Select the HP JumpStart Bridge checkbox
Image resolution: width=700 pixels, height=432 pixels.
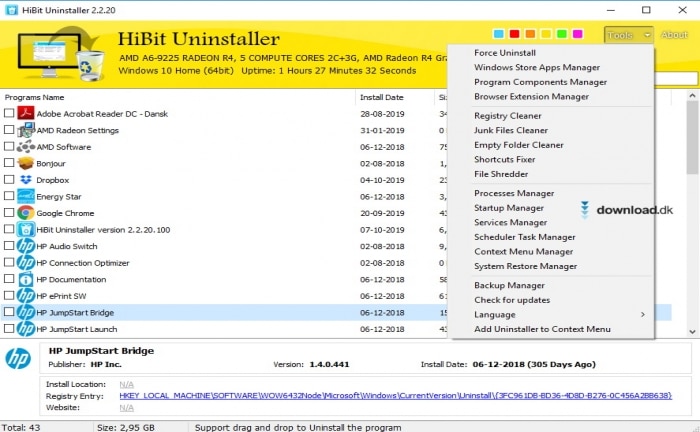click(x=9, y=312)
